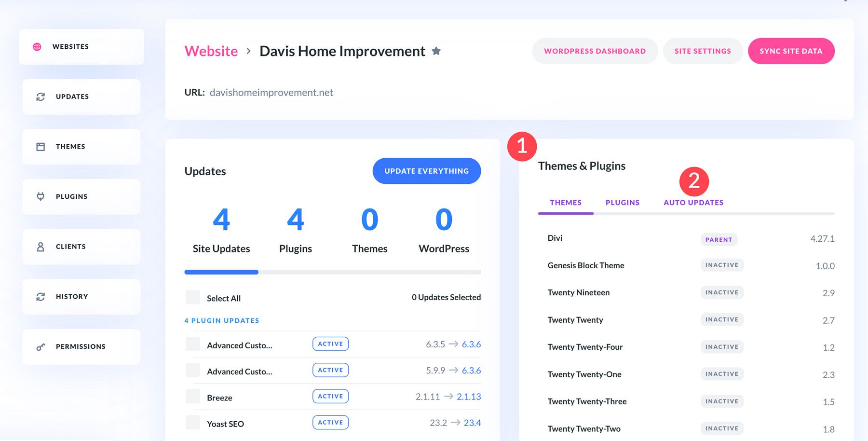Image resolution: width=868 pixels, height=441 pixels.
Task: Open Clients via its sidebar icon
Action: click(40, 247)
